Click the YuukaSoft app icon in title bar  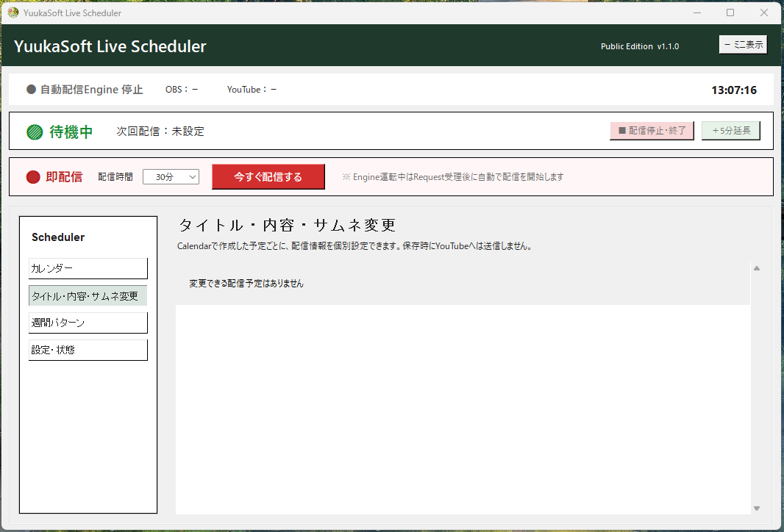pos(13,12)
